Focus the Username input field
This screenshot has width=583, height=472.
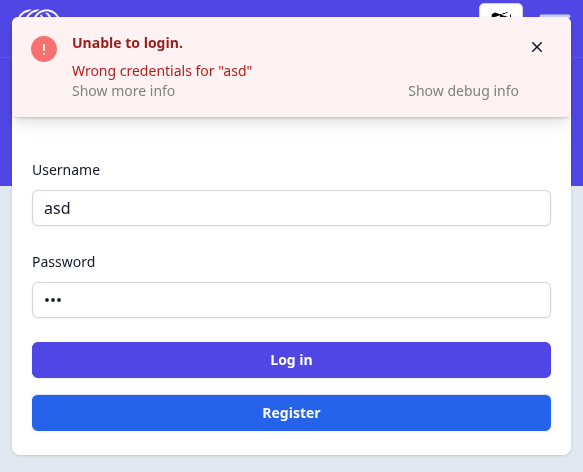point(291,208)
